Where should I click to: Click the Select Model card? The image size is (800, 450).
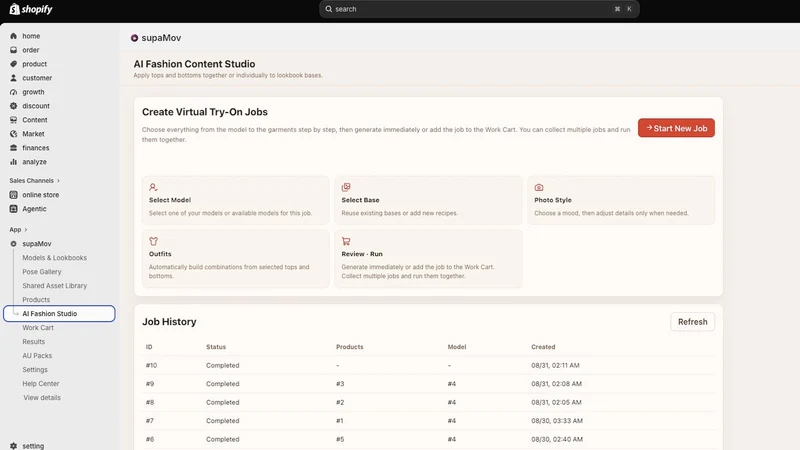(x=236, y=200)
